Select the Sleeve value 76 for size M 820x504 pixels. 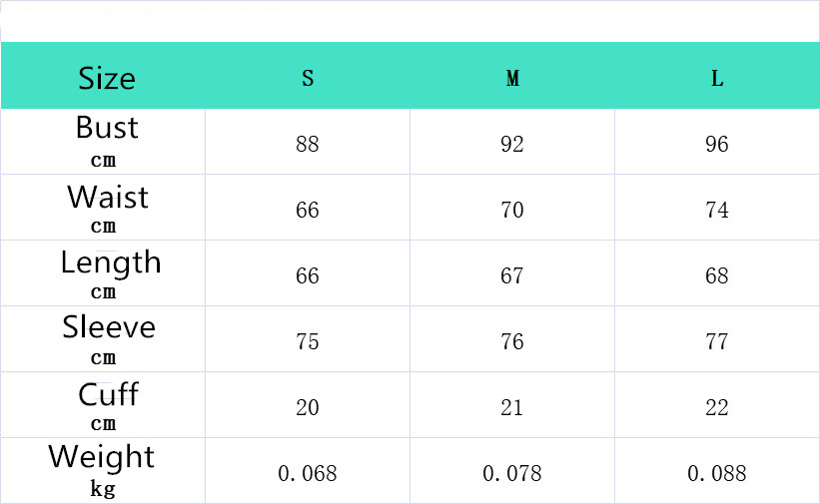pyautogui.click(x=512, y=341)
